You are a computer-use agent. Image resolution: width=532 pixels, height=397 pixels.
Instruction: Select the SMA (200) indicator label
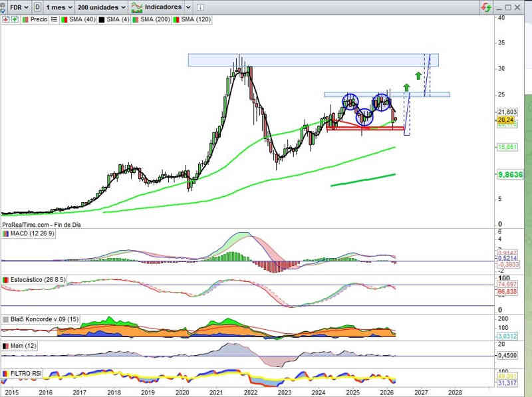154,20
